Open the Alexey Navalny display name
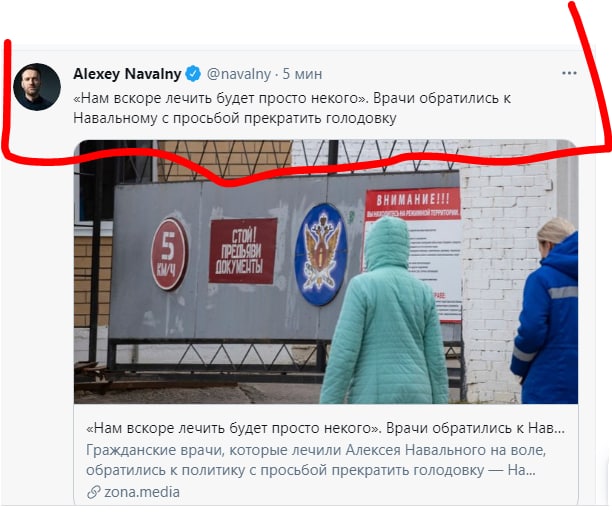 127,74
